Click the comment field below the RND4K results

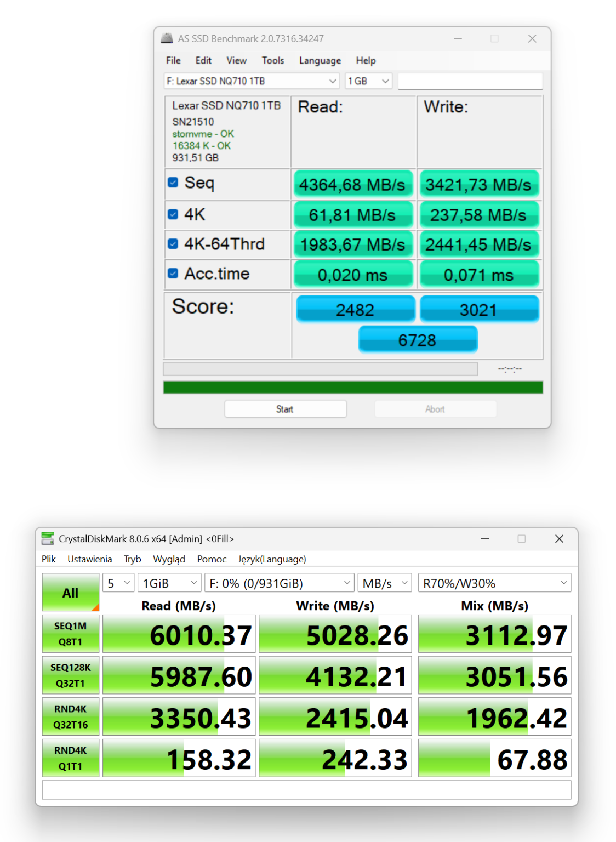click(307, 789)
